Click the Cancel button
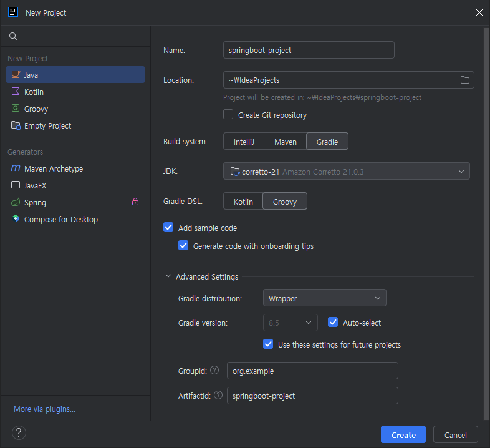The height and width of the screenshot is (448, 490). [455, 434]
